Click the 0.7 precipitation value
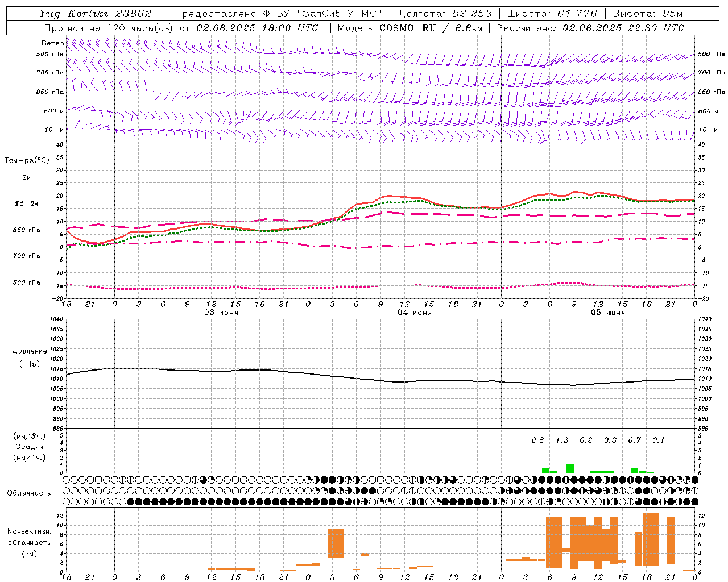728x582 pixels. pyautogui.click(x=634, y=440)
